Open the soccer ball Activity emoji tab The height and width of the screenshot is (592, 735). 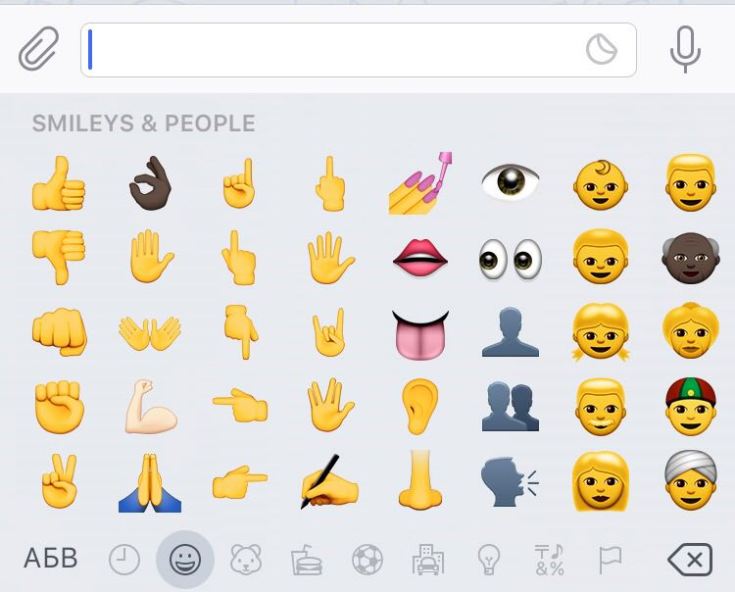[x=367, y=559]
